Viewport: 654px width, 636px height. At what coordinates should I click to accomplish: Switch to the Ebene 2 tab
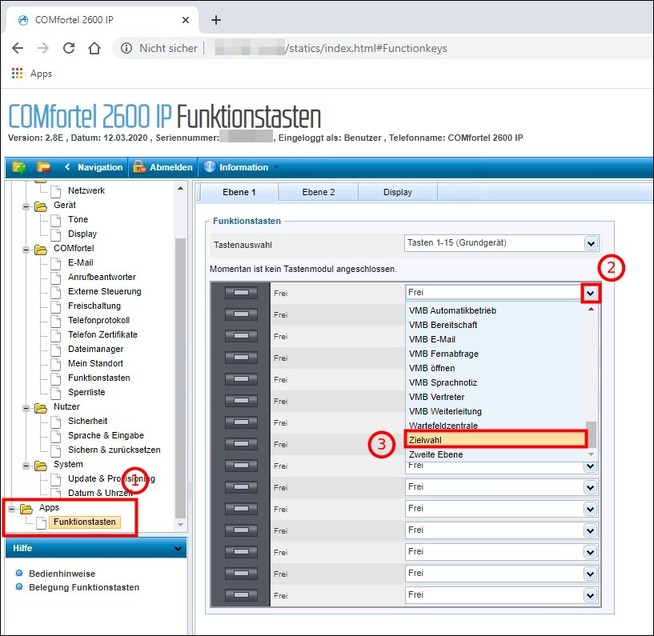tap(318, 192)
